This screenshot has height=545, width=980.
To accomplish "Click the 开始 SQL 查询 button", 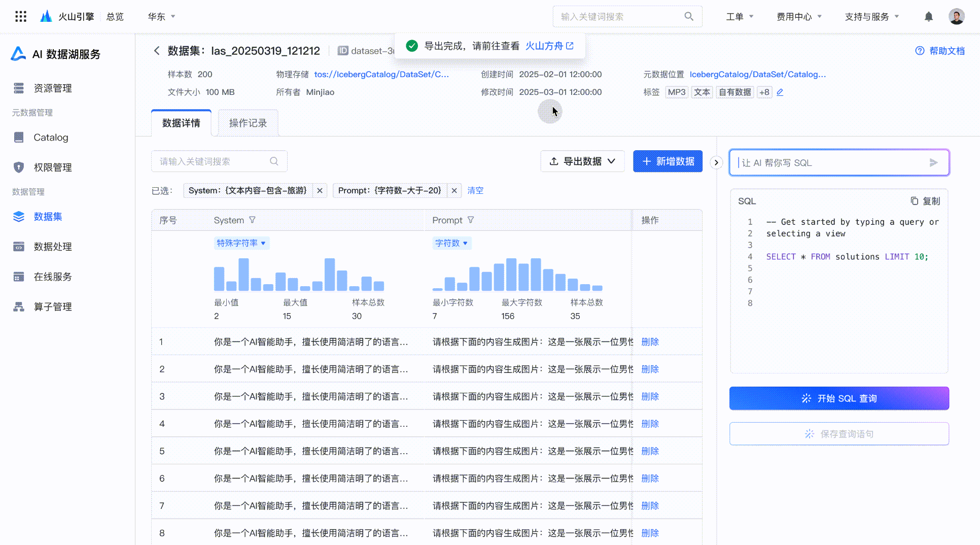I will [839, 398].
